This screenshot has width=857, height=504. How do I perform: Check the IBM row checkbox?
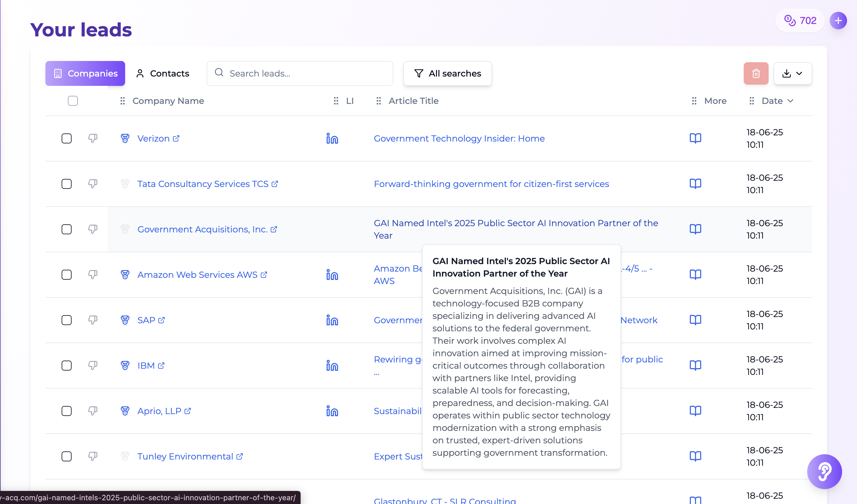pos(67,366)
